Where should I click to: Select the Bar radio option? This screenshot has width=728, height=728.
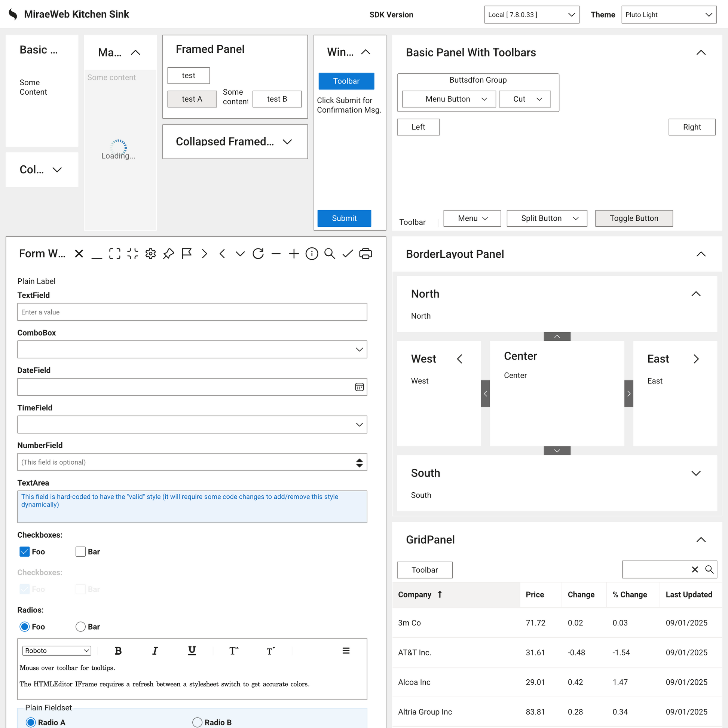coord(81,627)
